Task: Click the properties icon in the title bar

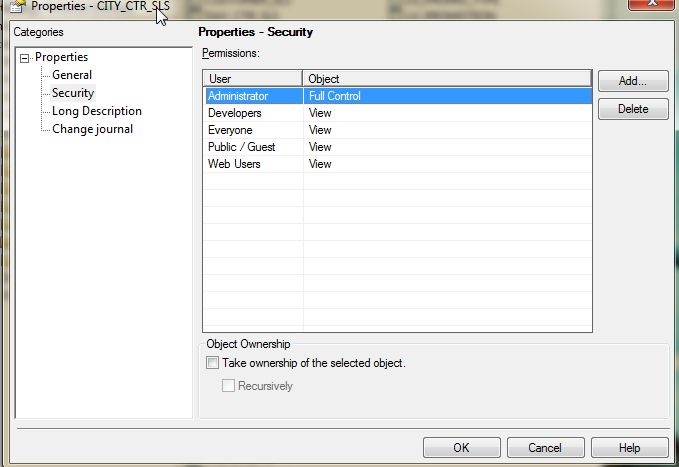Action: pos(17,6)
